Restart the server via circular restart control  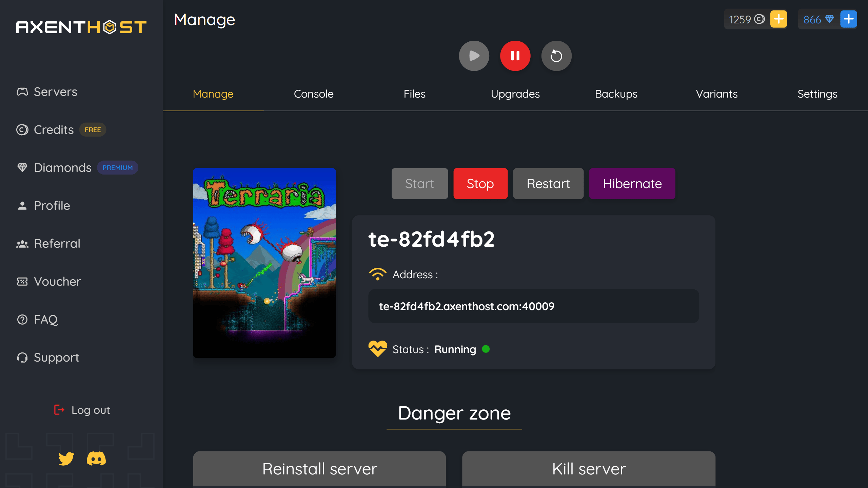click(556, 56)
